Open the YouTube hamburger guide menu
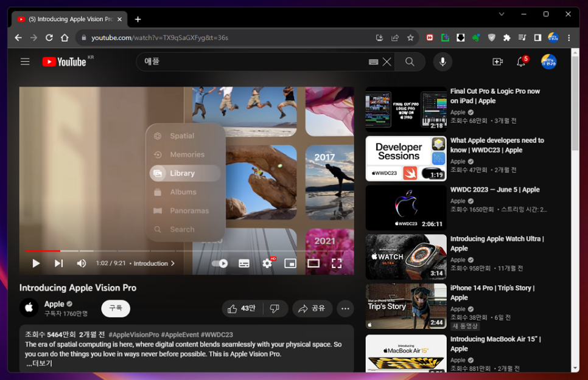Image resolution: width=588 pixels, height=380 pixels. 25,61
